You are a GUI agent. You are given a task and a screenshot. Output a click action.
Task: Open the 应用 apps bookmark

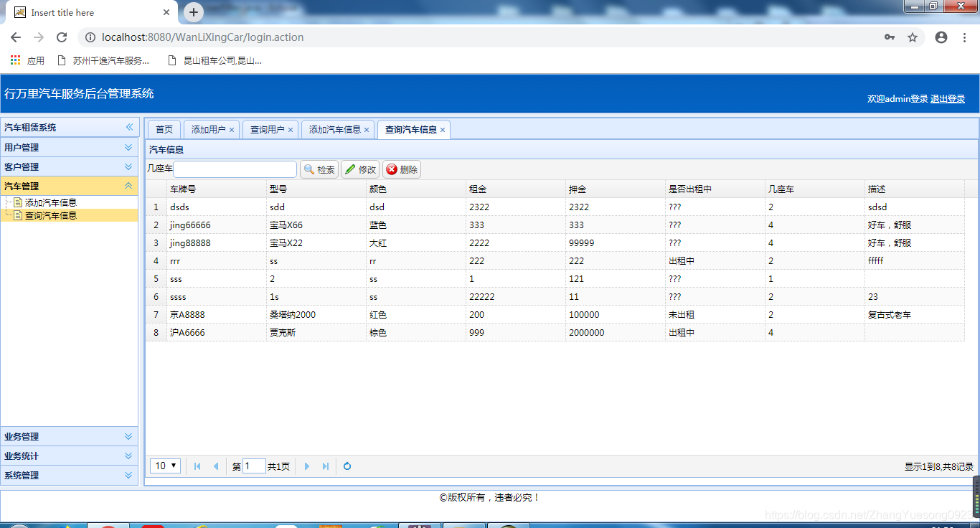27,61
